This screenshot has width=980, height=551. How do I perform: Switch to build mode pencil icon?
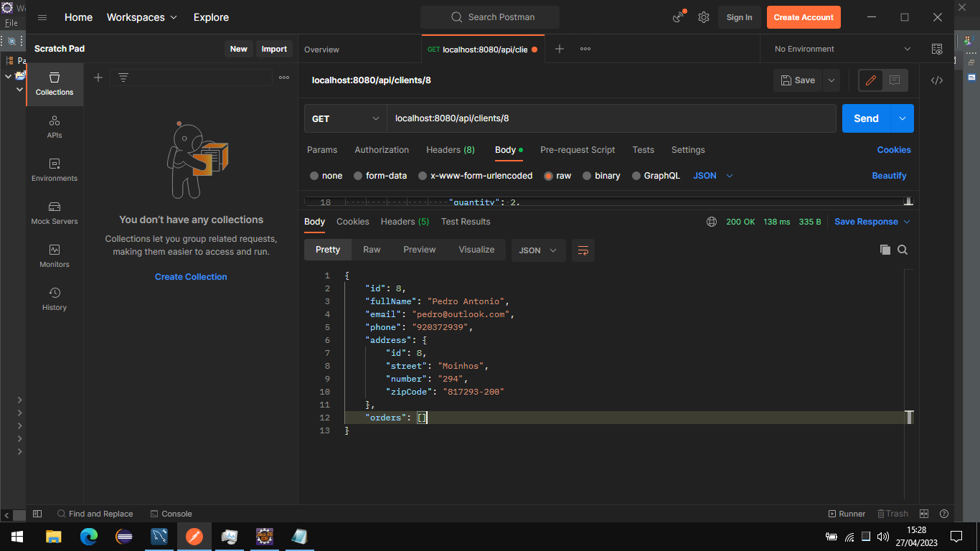click(x=871, y=80)
